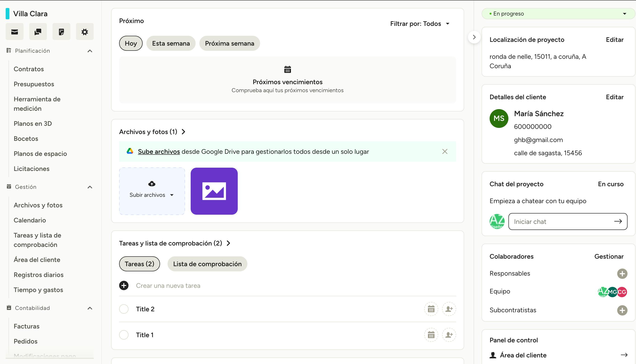The height and width of the screenshot is (364, 636).
Task: Select the Hoy filter pill
Action: [x=131, y=43]
